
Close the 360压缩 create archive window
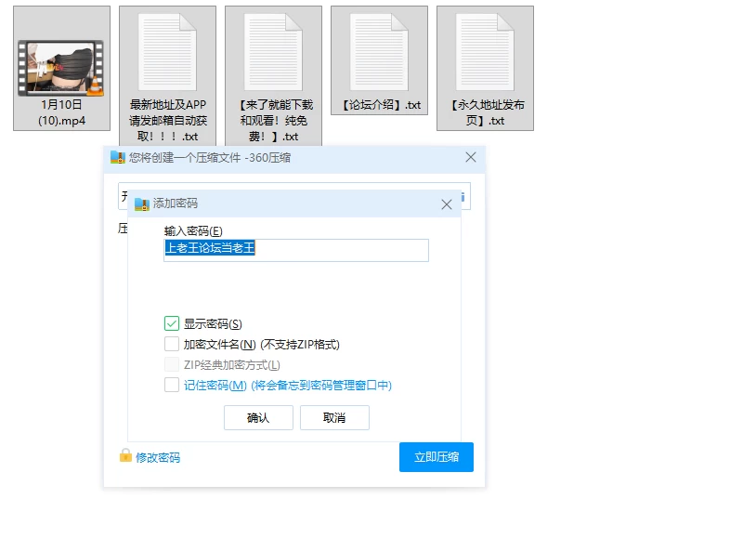tap(471, 157)
